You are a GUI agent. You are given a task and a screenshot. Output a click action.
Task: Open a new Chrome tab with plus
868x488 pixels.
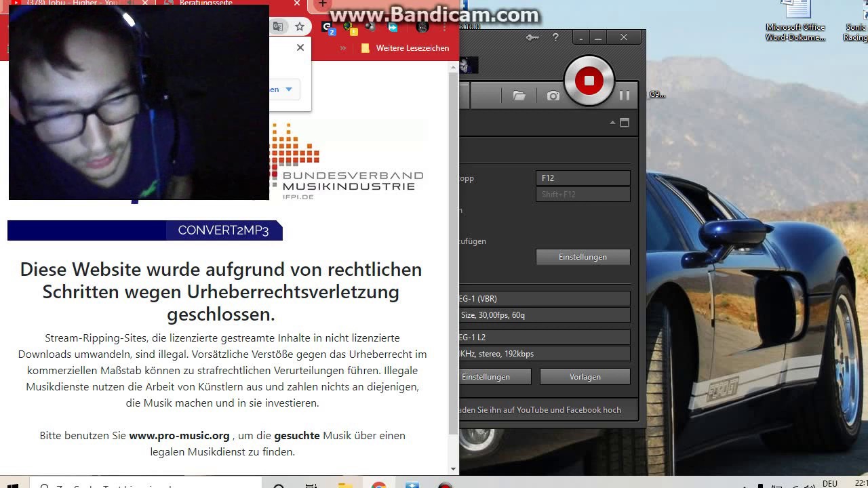pyautogui.click(x=323, y=4)
